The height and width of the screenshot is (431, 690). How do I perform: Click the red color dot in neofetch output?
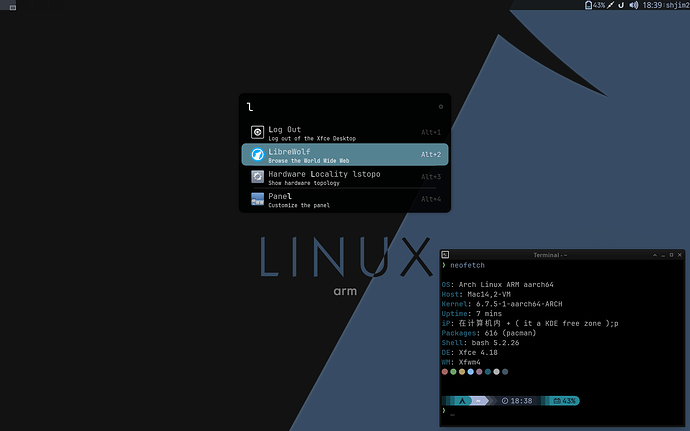click(x=444, y=372)
